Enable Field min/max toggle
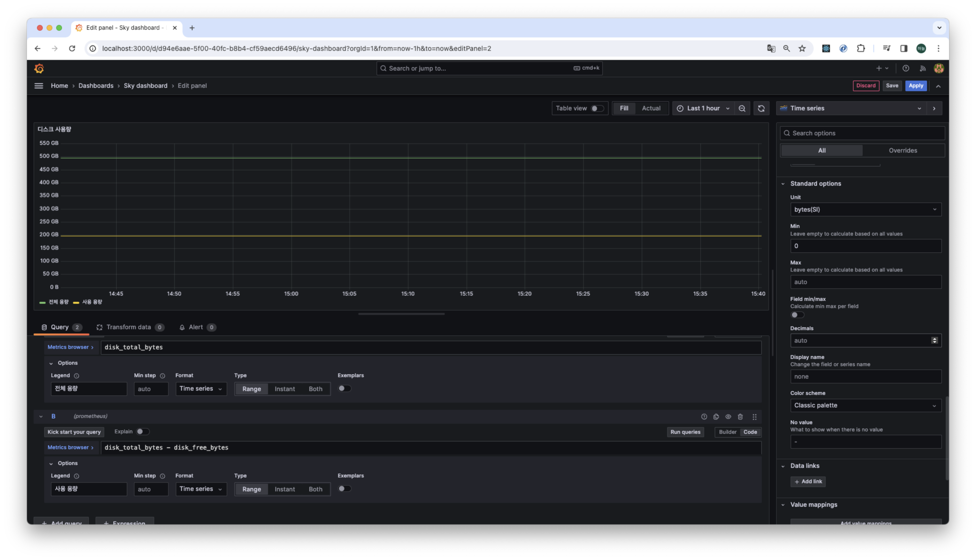The height and width of the screenshot is (560, 976). pyautogui.click(x=797, y=315)
